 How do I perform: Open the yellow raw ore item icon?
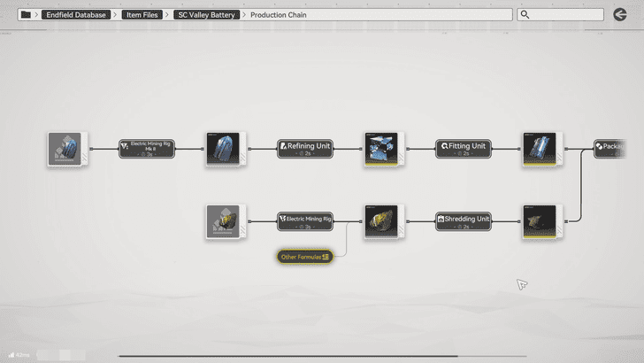[382, 221]
